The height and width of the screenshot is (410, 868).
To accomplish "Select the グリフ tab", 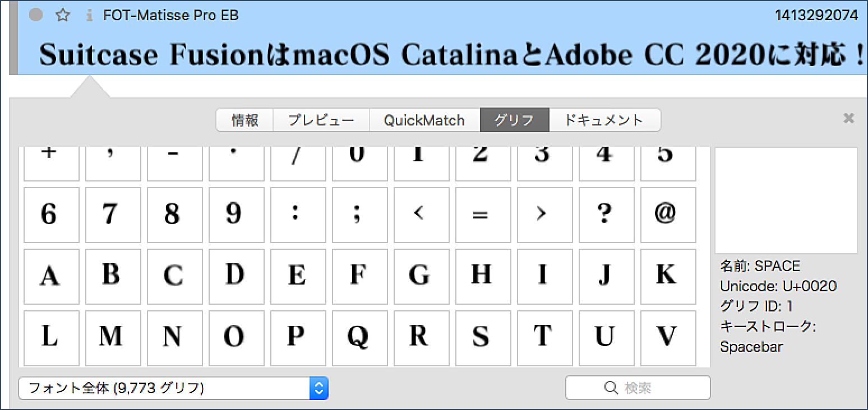I will 514,120.
